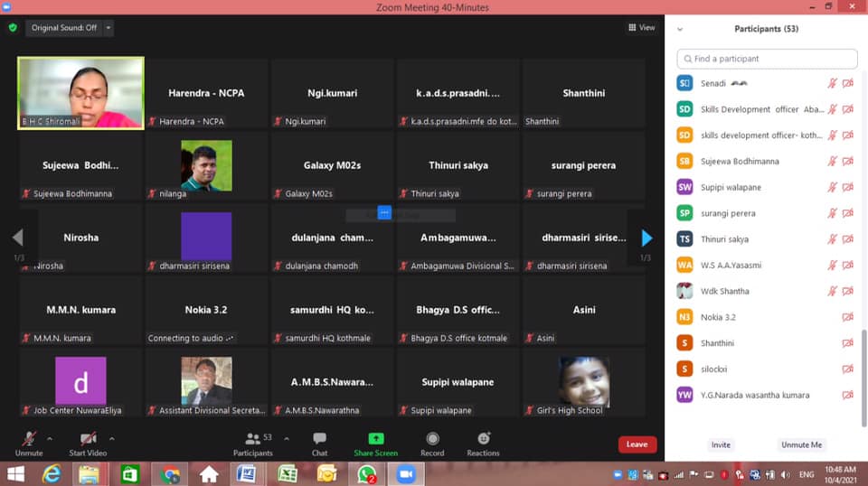Open the Participants panel icon
Screen dimensions: 868x486
click(x=252, y=439)
